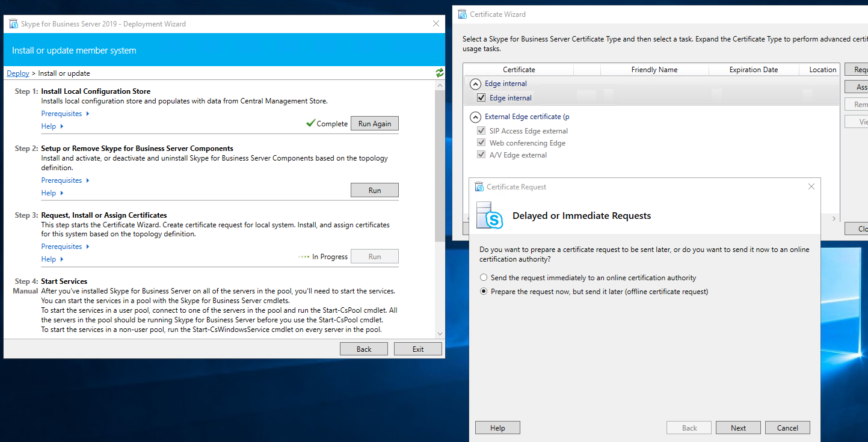Click the Certificate Wizard title bar icon
Screen dimensions: 868x442
click(462, 14)
